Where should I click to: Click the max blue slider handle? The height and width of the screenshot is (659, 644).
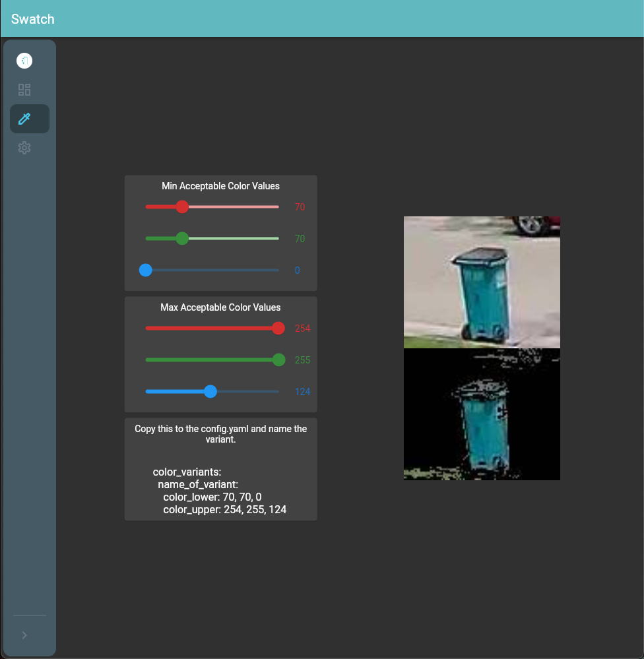pyautogui.click(x=210, y=392)
